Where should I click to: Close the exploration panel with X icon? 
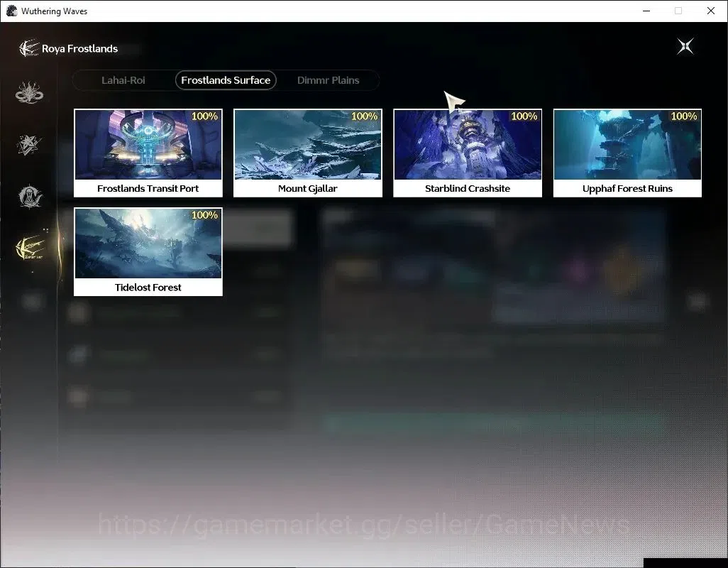coord(685,46)
